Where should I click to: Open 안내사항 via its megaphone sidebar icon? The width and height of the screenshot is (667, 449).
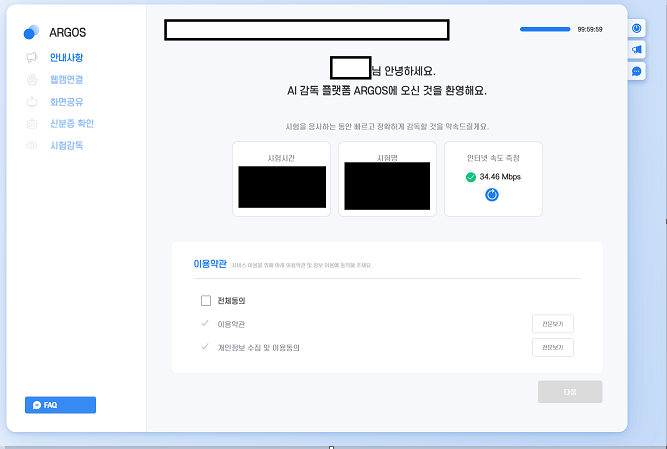point(32,57)
